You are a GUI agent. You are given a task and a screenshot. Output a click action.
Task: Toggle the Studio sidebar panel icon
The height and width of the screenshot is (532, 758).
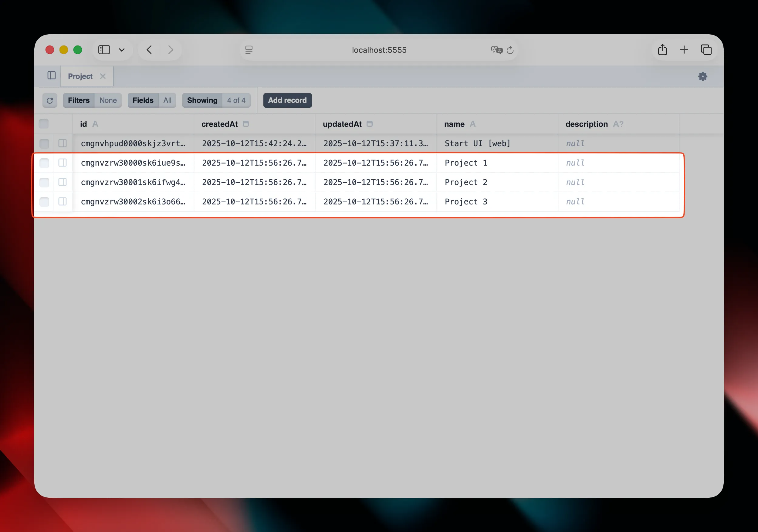[52, 76]
